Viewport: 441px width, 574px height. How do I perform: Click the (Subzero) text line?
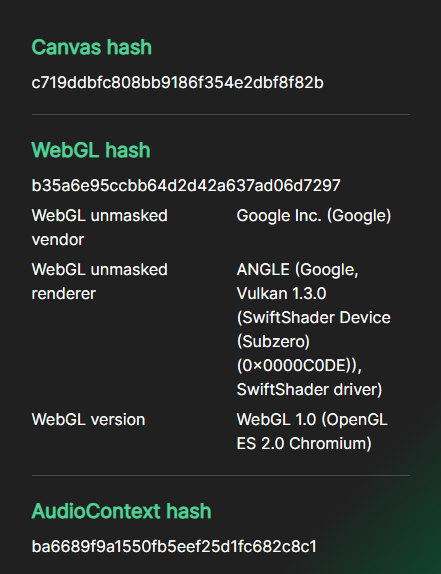click(273, 342)
